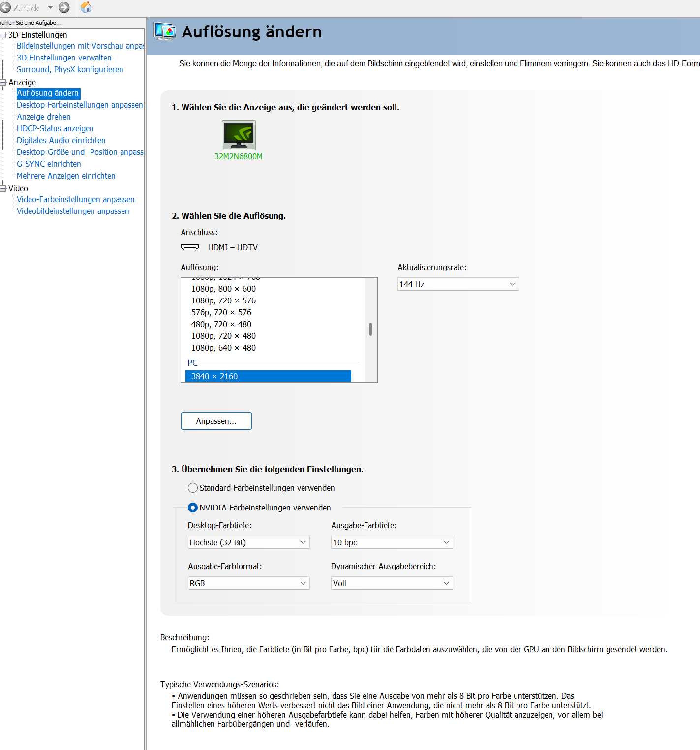The width and height of the screenshot is (700, 750).
Task: Open Videobildeinstellungen anpassen page
Action: coord(73,211)
